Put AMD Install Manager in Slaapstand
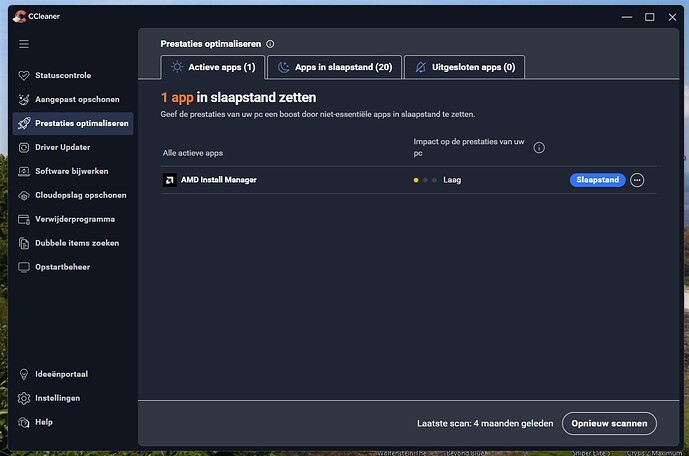This screenshot has height=456, width=689. click(598, 180)
